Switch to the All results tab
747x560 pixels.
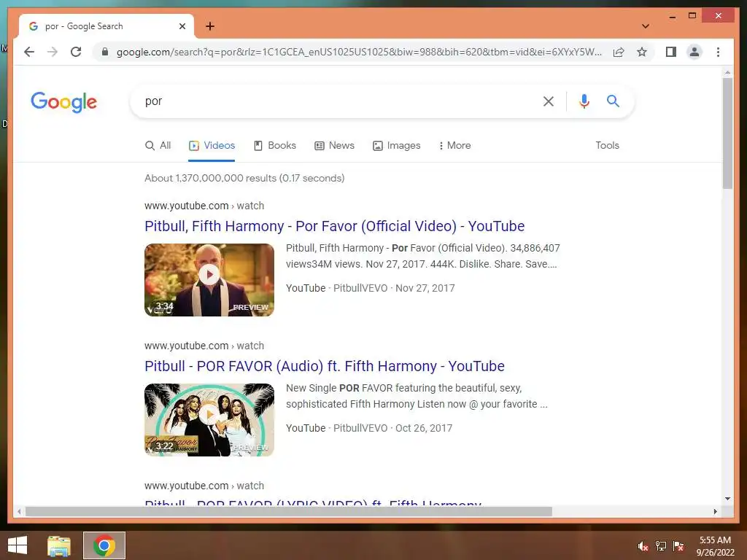coord(158,145)
